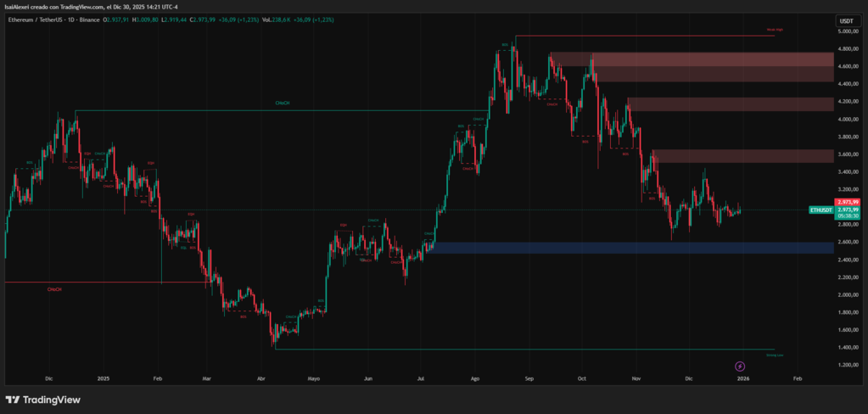Click the green ETHUSDT price label
The image size is (868, 414).
point(821,210)
